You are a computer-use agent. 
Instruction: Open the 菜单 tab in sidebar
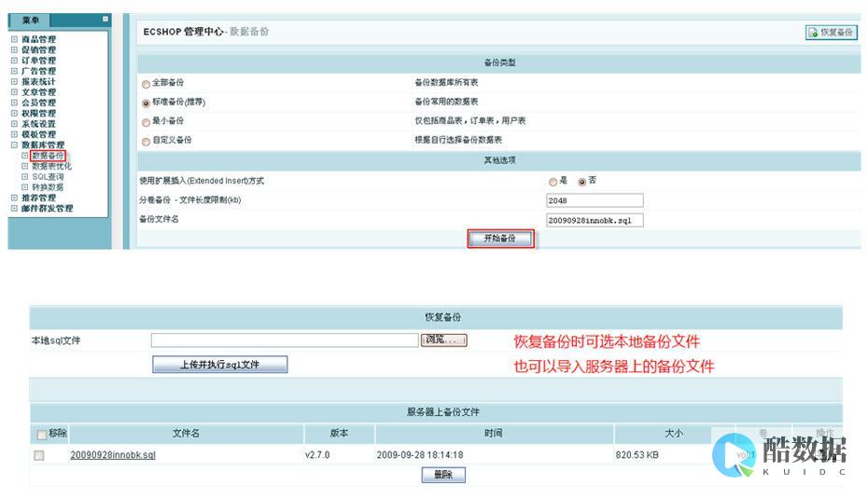pyautogui.click(x=30, y=21)
